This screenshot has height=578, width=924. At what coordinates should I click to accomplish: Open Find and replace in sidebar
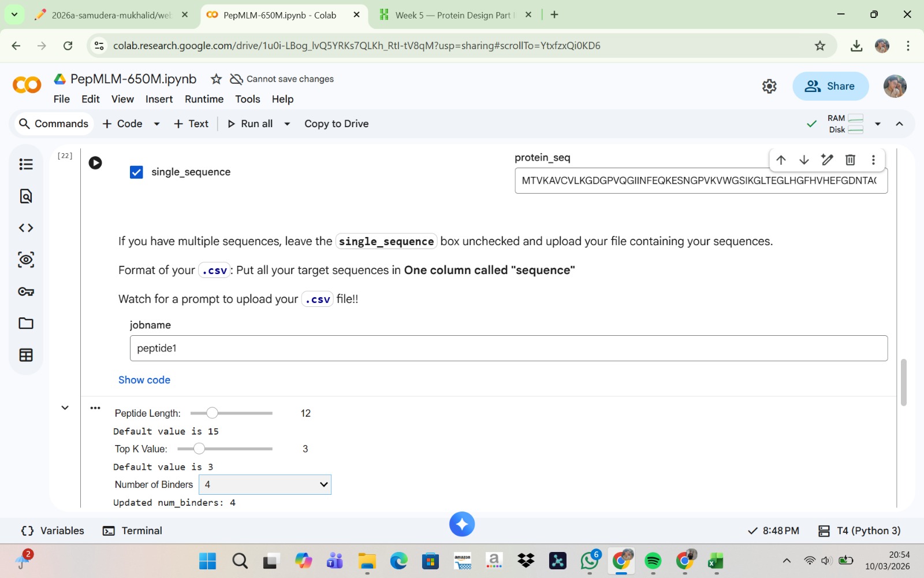tap(26, 197)
